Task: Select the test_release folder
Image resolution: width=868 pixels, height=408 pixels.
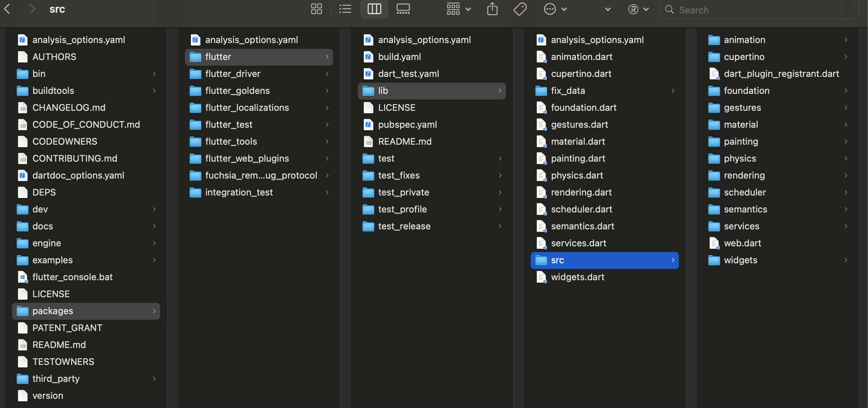Action: click(432, 226)
